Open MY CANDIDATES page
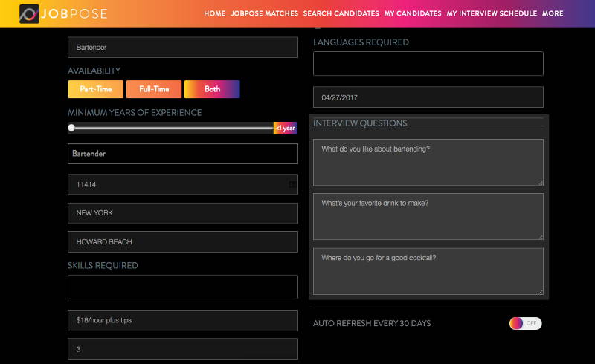595x364 pixels. pyautogui.click(x=413, y=13)
